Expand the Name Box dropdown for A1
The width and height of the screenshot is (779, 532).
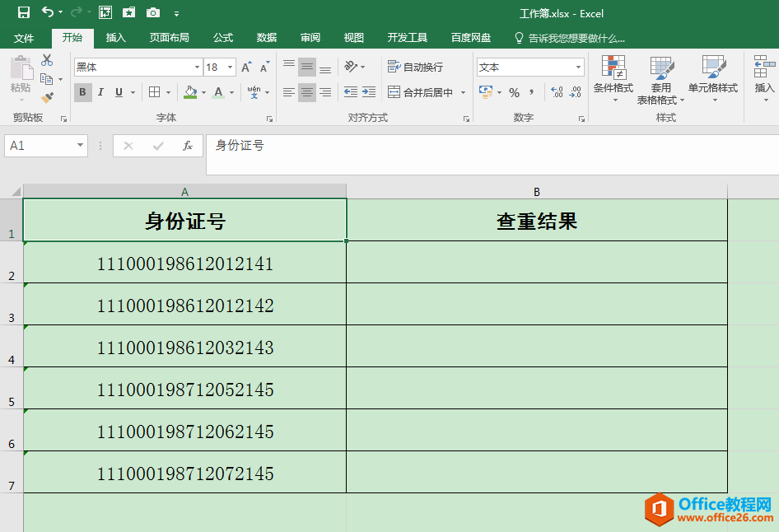(x=80, y=146)
